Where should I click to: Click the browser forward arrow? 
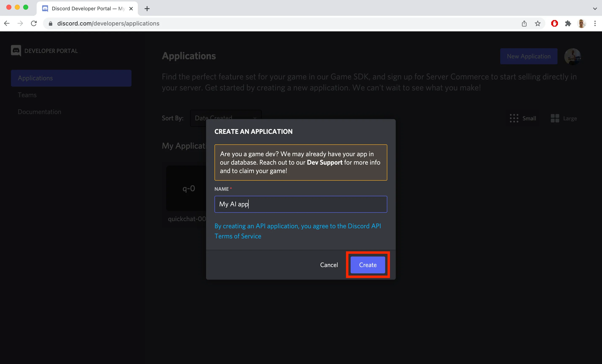(x=20, y=23)
